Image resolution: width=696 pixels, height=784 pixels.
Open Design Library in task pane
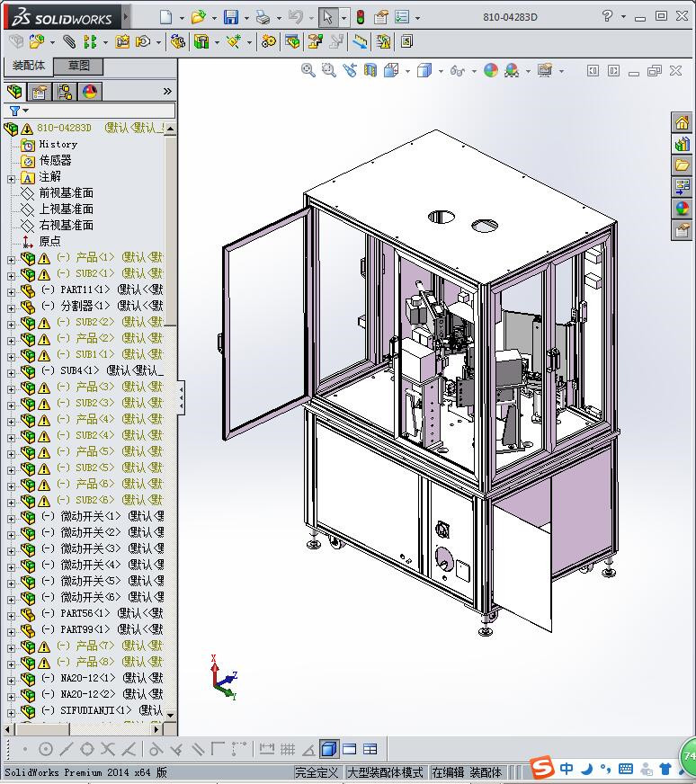point(682,145)
